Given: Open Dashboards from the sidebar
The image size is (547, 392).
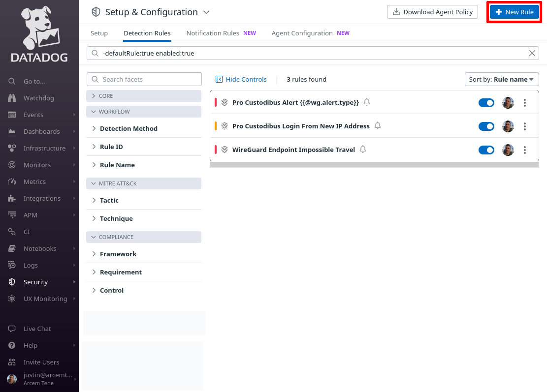Looking at the screenshot, I should click(x=41, y=131).
